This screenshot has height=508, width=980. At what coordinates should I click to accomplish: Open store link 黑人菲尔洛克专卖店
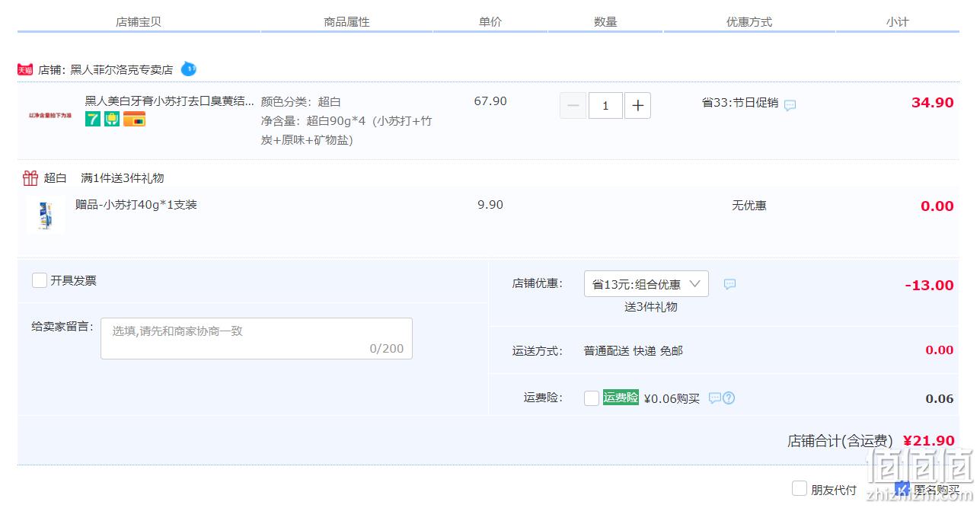[122, 69]
